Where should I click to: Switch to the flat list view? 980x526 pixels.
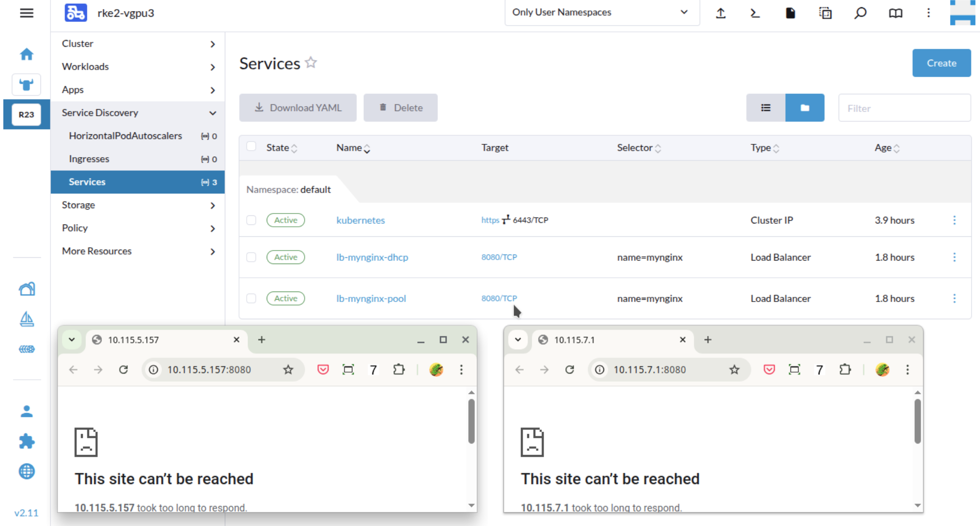[x=765, y=108]
